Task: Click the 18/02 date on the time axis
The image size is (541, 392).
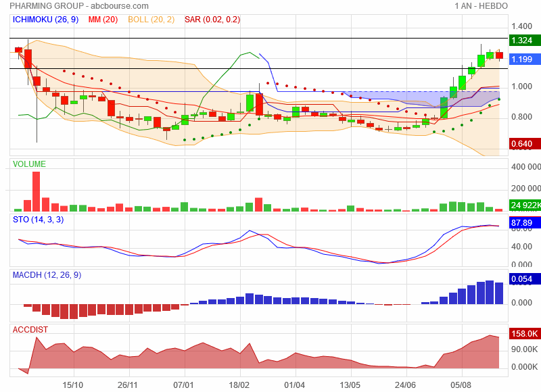Action: click(x=239, y=385)
